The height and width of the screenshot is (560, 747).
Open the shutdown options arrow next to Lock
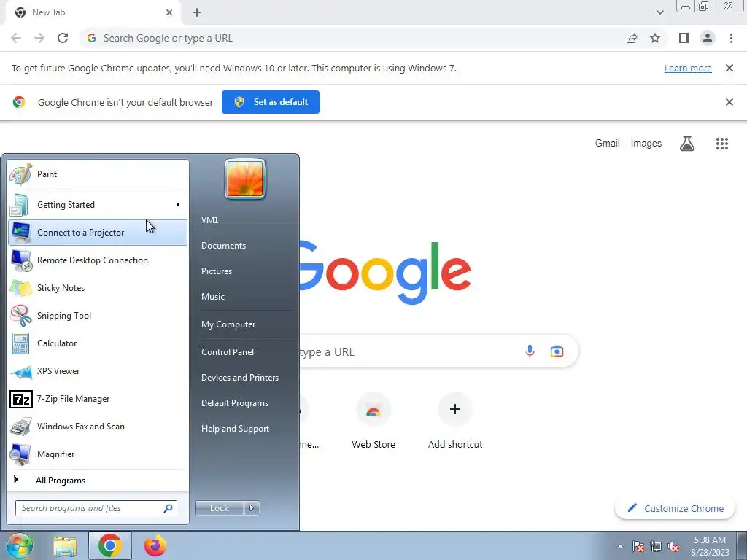252,508
